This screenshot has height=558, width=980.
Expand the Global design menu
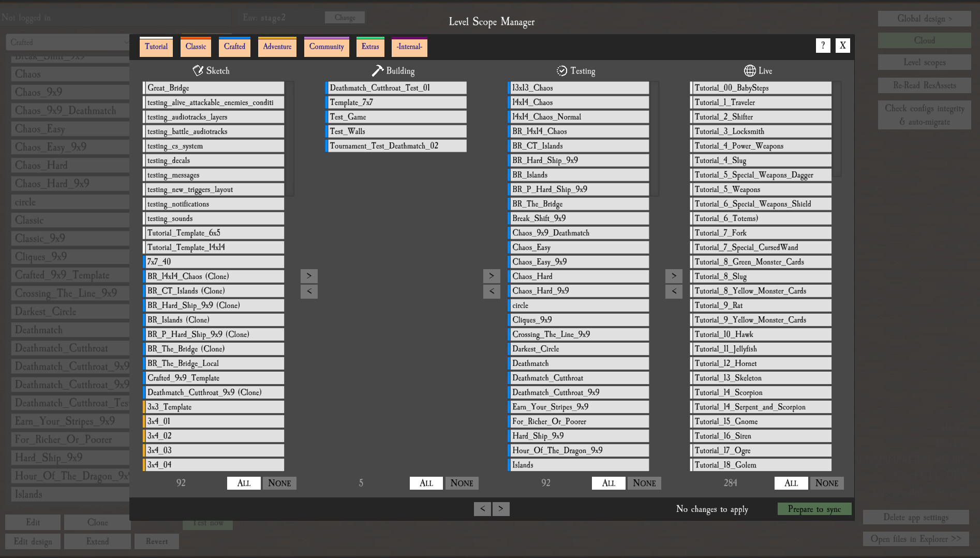[924, 18]
